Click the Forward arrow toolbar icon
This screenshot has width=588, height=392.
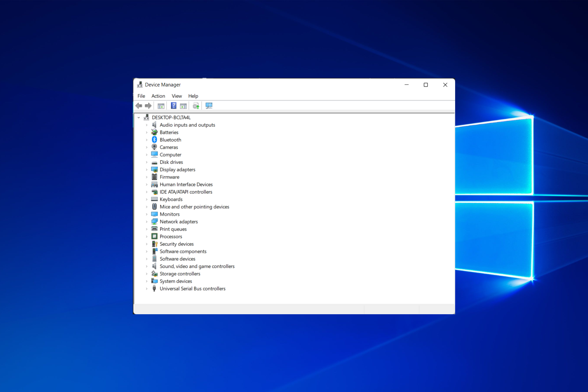(148, 106)
